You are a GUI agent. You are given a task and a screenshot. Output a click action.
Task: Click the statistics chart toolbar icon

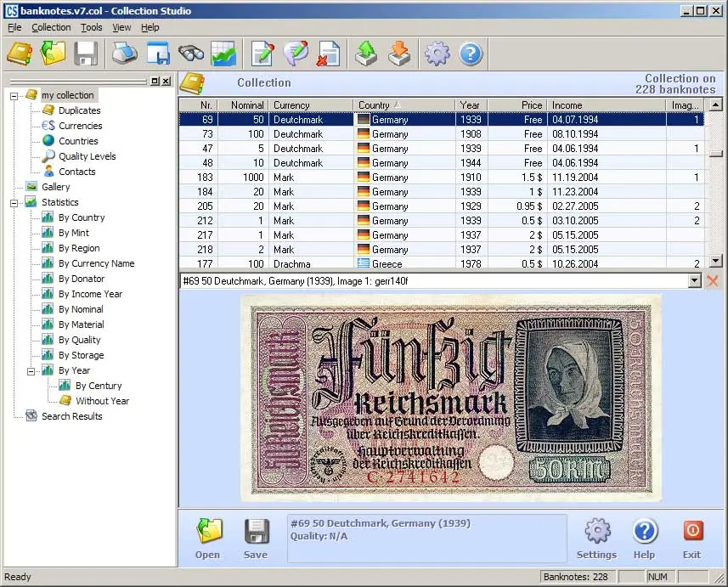point(223,54)
